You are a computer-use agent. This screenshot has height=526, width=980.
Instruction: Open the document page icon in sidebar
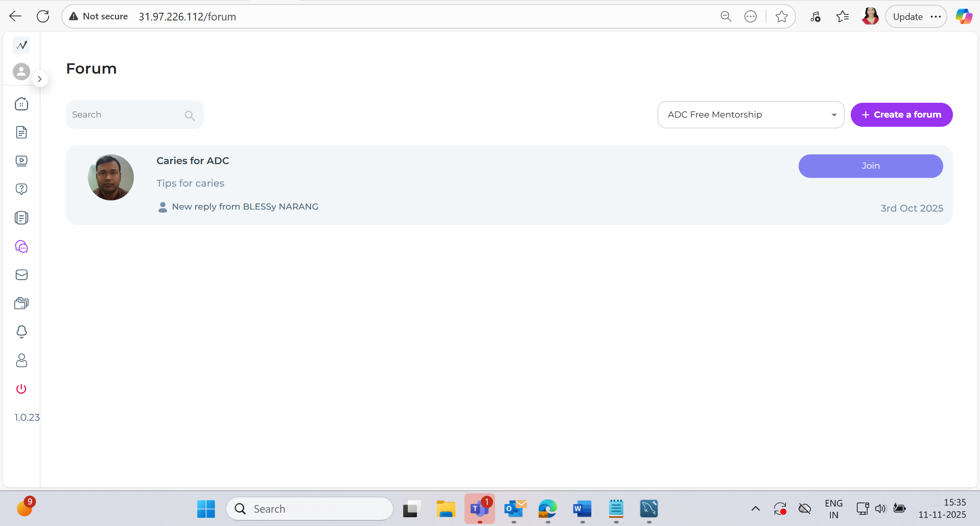pos(21,132)
